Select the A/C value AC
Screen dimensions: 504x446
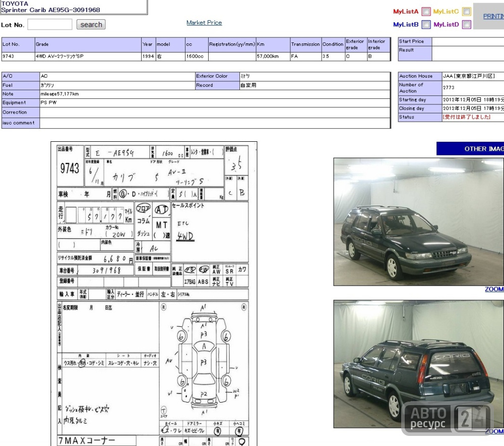click(x=44, y=76)
